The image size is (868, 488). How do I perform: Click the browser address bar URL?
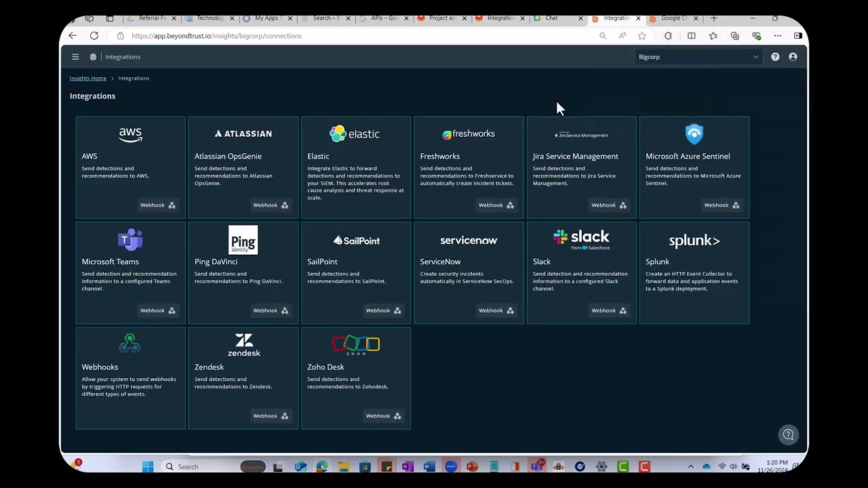216,36
